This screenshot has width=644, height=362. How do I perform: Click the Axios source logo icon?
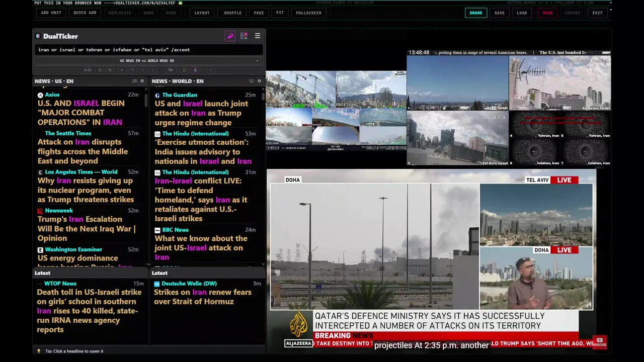pos(40,95)
